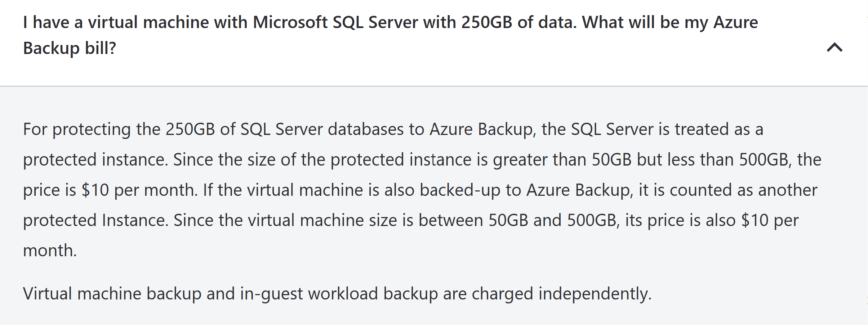The image size is (868, 325).
Task: Click '250GB of SQL Server databases' answer text
Action: tap(285, 129)
